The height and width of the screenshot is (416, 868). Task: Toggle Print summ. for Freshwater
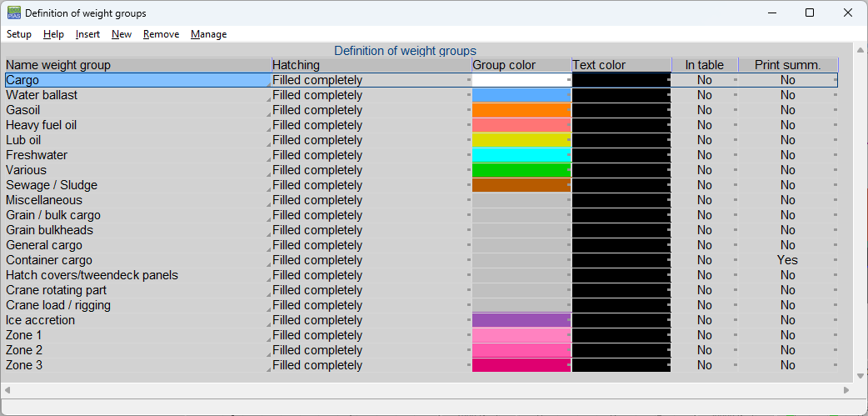coord(788,155)
